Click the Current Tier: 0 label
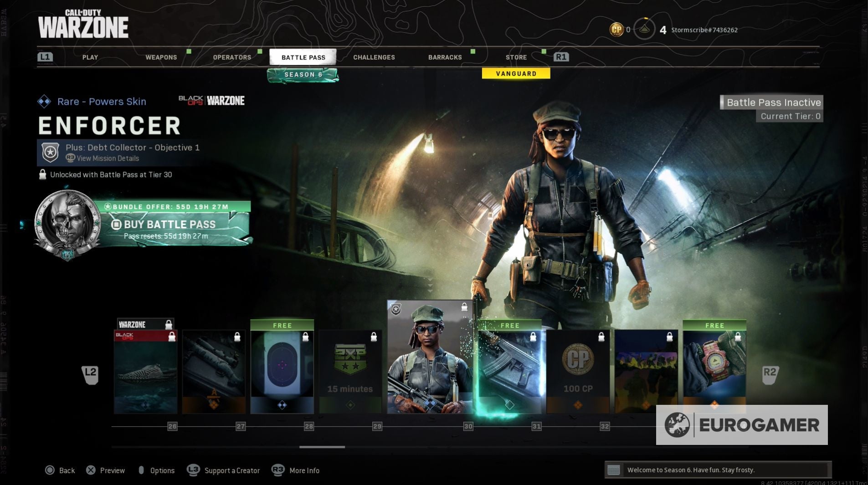Image resolution: width=868 pixels, height=485 pixels. pos(791,116)
